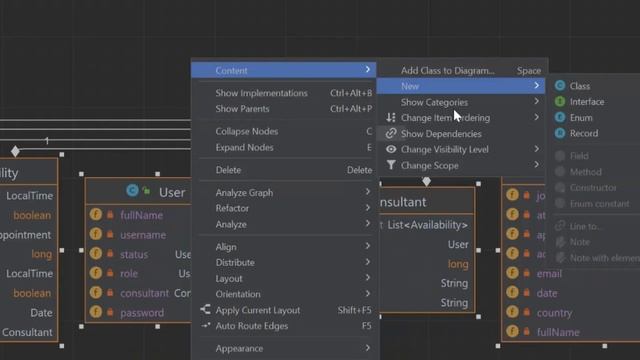This screenshot has height=360, width=640.
Task: Click the field icon beside username
Action: pyautogui.click(x=96, y=234)
